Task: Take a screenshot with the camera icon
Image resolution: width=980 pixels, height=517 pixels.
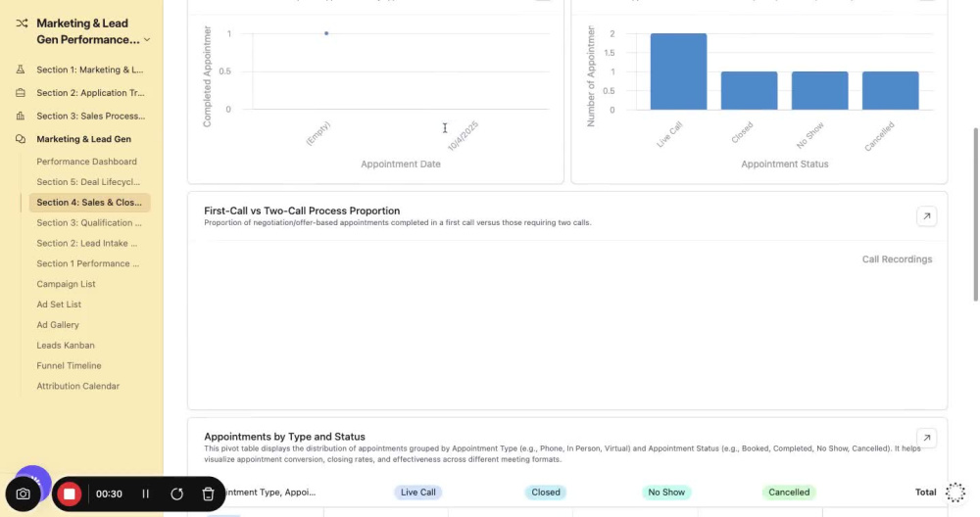Action: point(24,493)
